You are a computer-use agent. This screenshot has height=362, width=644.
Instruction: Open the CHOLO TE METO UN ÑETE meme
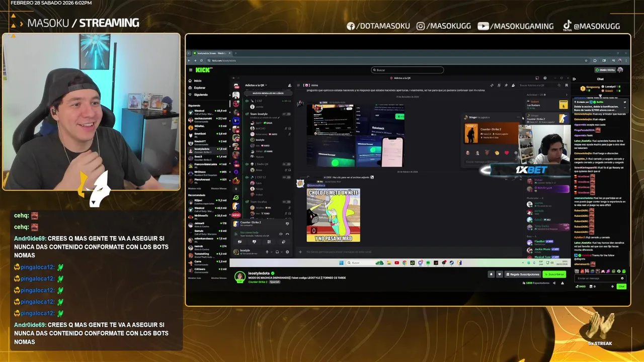pos(334,215)
